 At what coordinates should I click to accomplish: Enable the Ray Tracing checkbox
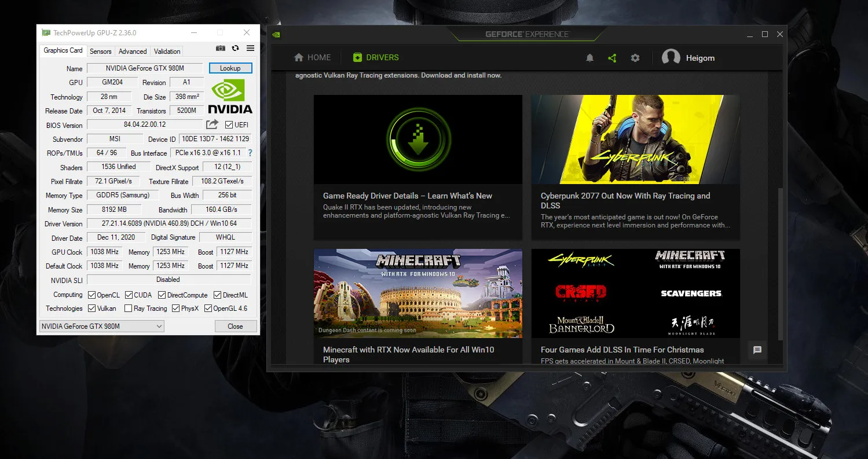(x=129, y=309)
